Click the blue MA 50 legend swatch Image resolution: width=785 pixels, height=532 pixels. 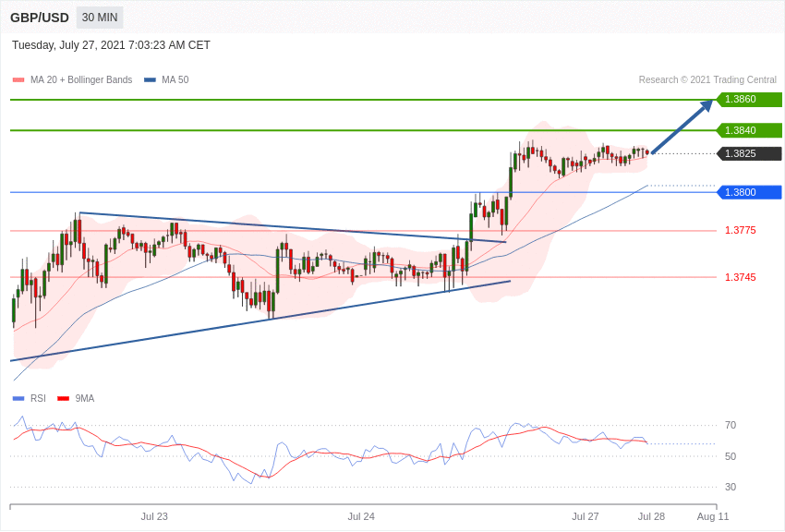150,80
